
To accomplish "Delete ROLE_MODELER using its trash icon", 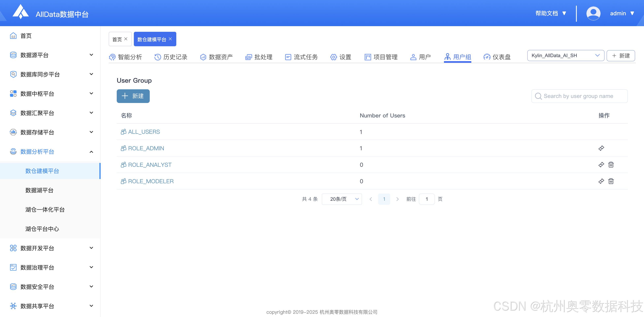I will (x=611, y=181).
